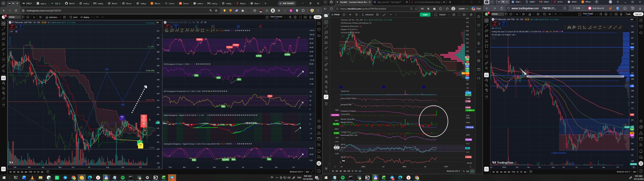Open the trash remove-objects tool in left TradingView window
Screen dimensions: 644x181
pyautogui.click(x=4, y=105)
